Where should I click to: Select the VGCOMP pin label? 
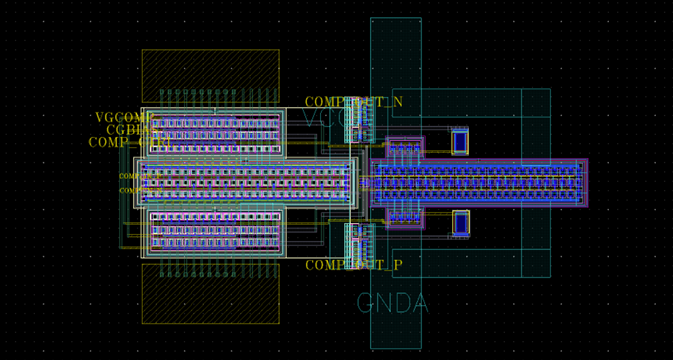click(x=124, y=118)
